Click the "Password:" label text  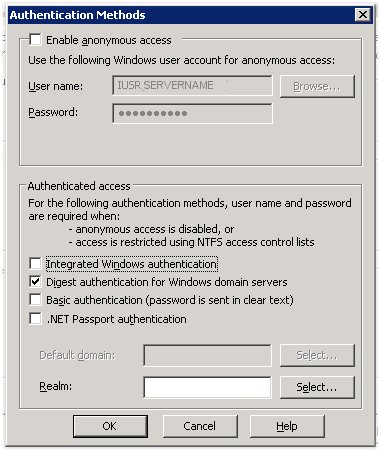(x=53, y=112)
